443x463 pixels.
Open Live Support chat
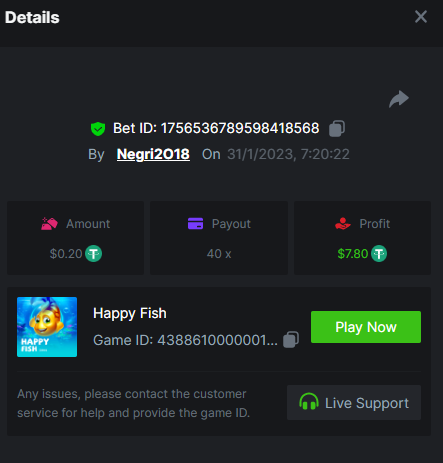click(354, 403)
